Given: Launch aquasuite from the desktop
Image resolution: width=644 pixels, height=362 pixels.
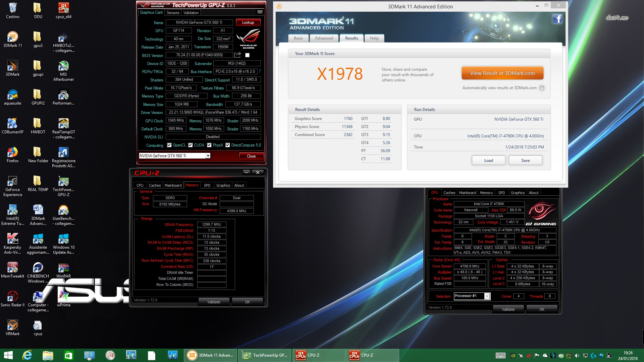Looking at the screenshot, I should pyautogui.click(x=12, y=97).
